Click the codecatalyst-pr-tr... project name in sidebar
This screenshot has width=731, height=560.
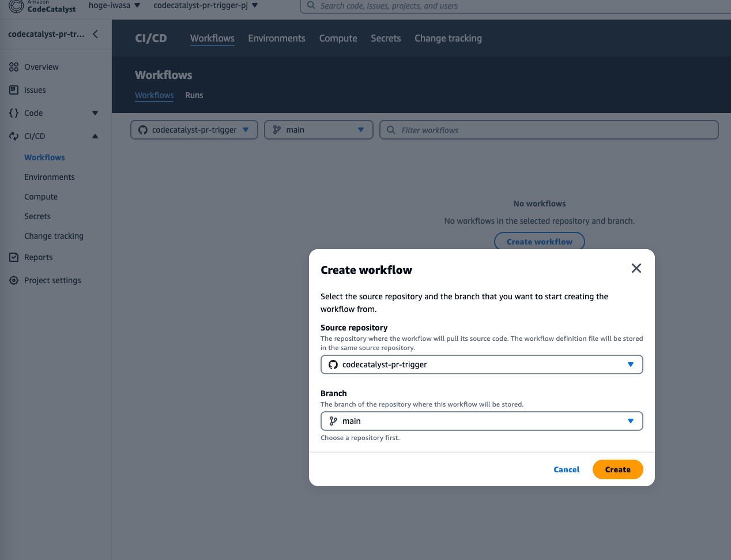point(46,34)
